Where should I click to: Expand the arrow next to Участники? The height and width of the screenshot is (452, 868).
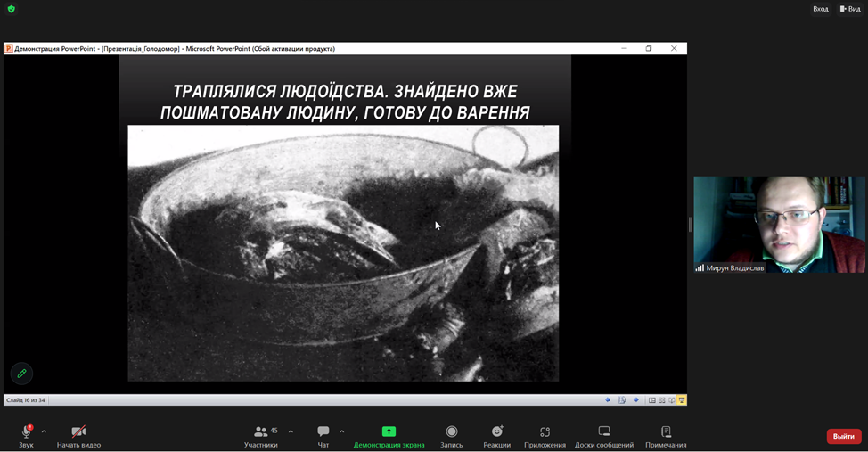coord(291,431)
